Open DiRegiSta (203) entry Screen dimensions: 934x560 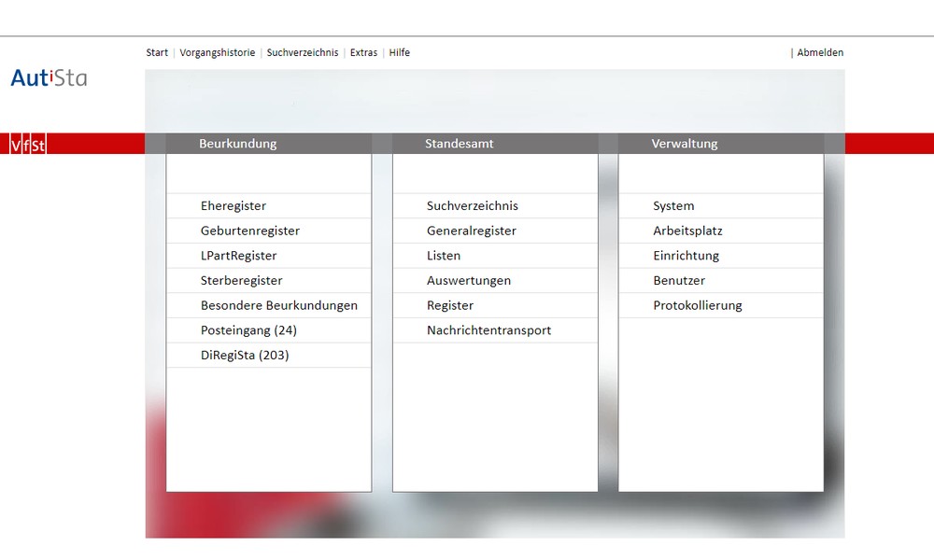pos(245,356)
